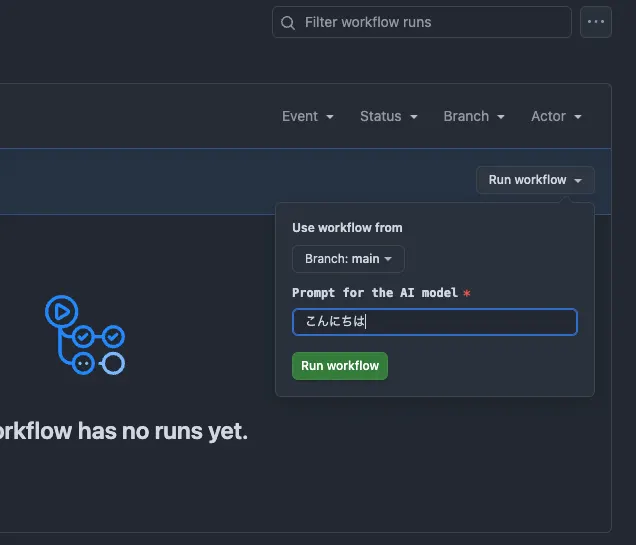The width and height of the screenshot is (636, 545).
Task: Expand the Status filter dropdown
Action: click(389, 116)
